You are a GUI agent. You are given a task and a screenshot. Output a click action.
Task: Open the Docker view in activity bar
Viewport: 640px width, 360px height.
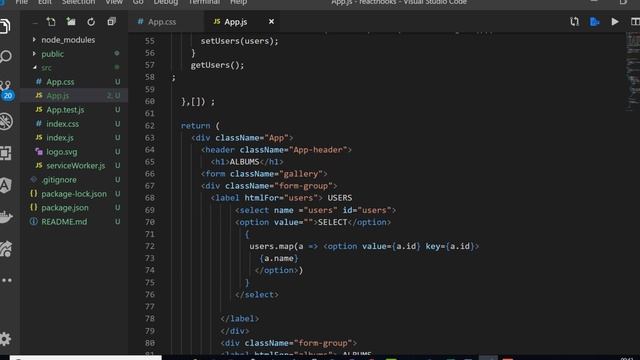click(6, 217)
